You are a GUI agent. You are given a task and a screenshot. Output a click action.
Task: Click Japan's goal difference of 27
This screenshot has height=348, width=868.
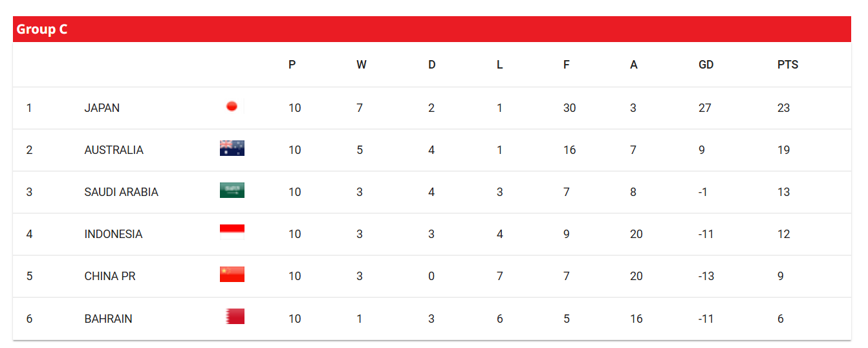click(705, 108)
